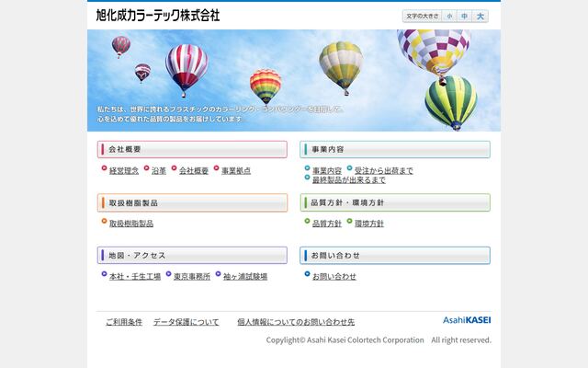Open the ご利用条件 footer link
The height and width of the screenshot is (368, 588).
[124, 322]
